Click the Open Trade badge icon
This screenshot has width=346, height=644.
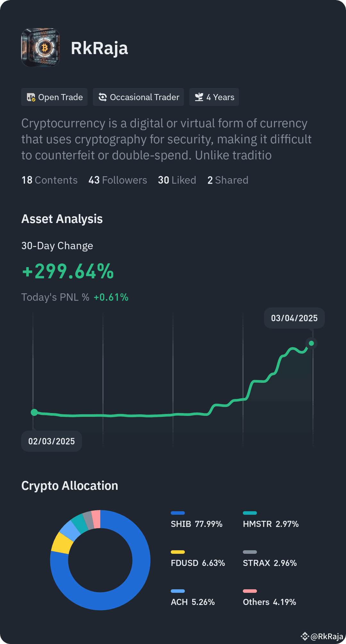coord(31,97)
